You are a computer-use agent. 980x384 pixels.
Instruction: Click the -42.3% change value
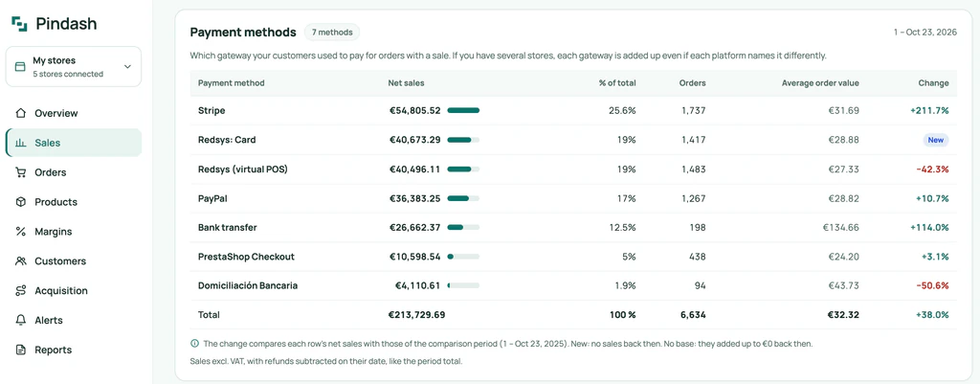(932, 169)
